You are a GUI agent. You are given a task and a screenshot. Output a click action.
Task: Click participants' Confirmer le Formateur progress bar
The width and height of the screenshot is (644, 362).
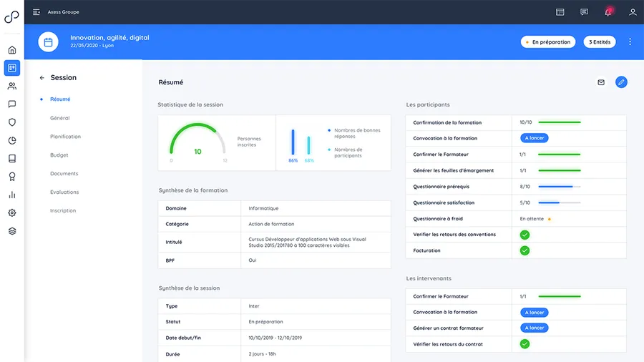coord(560,155)
